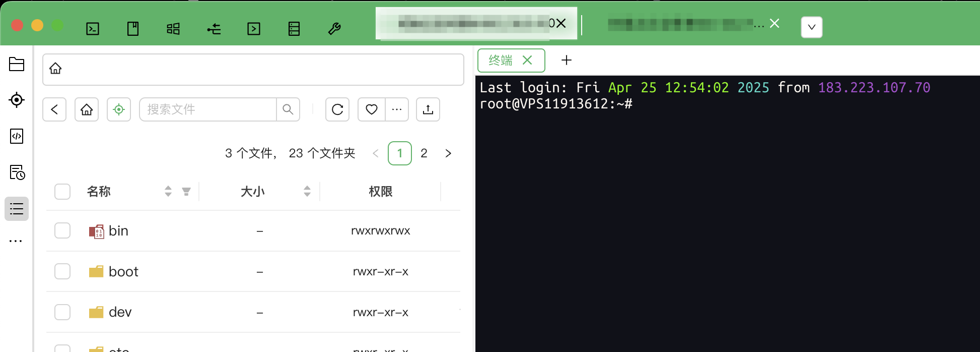This screenshot has height=352, width=980.
Task: Click rwxr-xr-x permission of boot
Action: (381, 271)
